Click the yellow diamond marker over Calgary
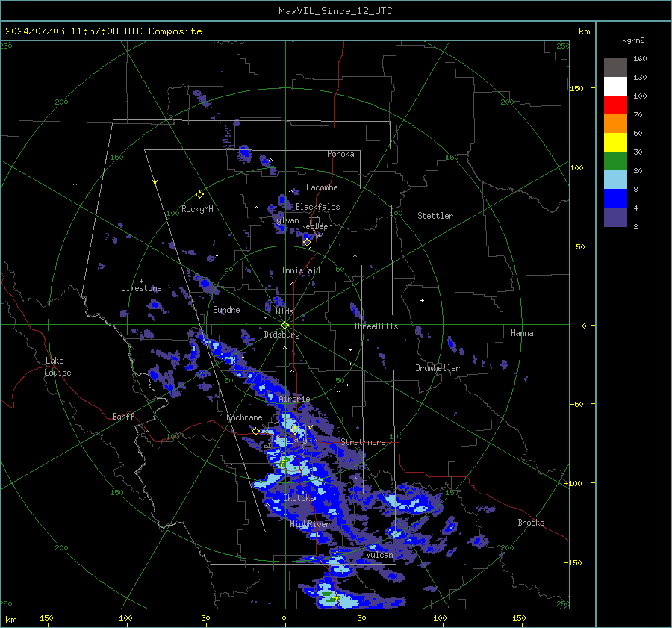Image resolution: width=672 pixels, height=628 pixels. 295,429
